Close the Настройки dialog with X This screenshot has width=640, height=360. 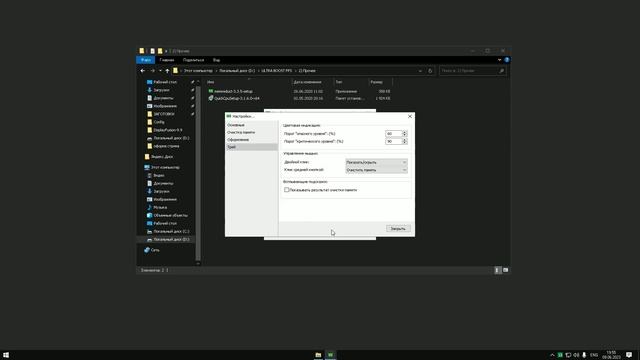click(x=410, y=116)
